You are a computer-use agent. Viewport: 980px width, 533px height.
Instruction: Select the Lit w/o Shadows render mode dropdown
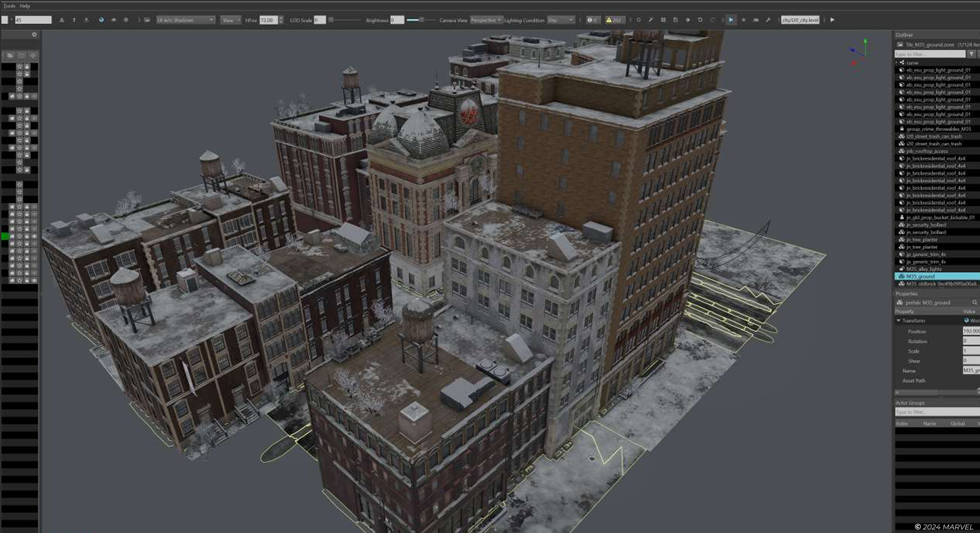pos(186,20)
